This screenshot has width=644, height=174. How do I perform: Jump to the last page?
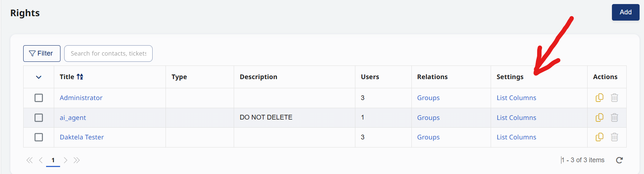coord(77,160)
